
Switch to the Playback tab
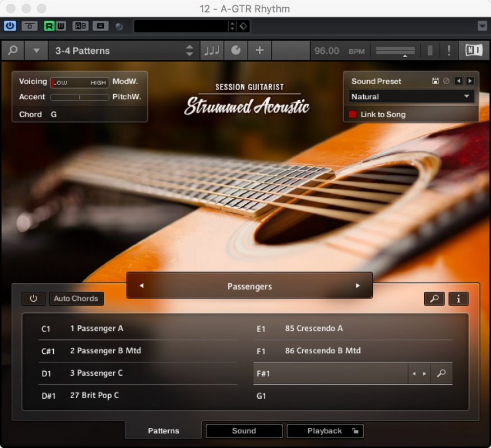[x=325, y=431]
